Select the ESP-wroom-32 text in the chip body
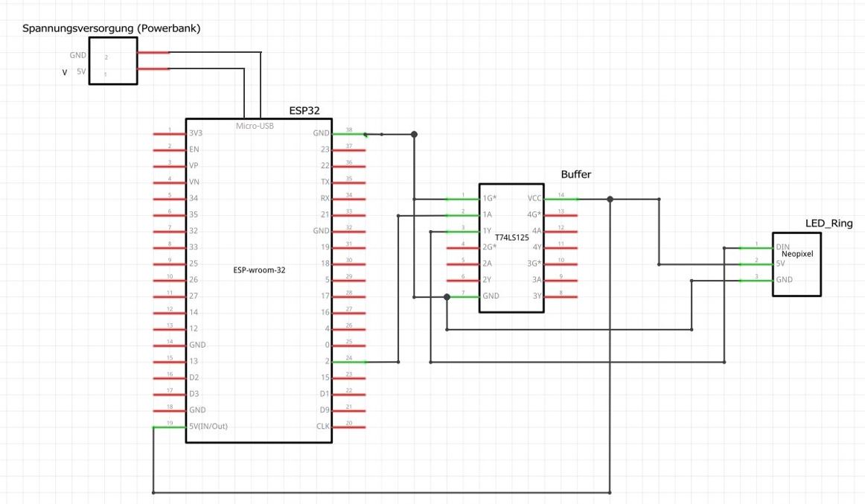Image resolution: width=865 pixels, height=504 pixels. 259,271
